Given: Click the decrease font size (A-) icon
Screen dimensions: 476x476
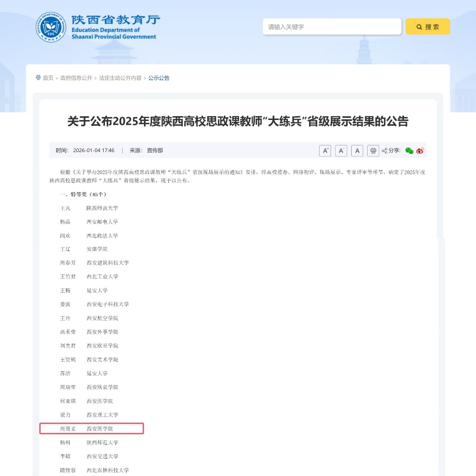Looking at the screenshot, I should click(x=341, y=151).
